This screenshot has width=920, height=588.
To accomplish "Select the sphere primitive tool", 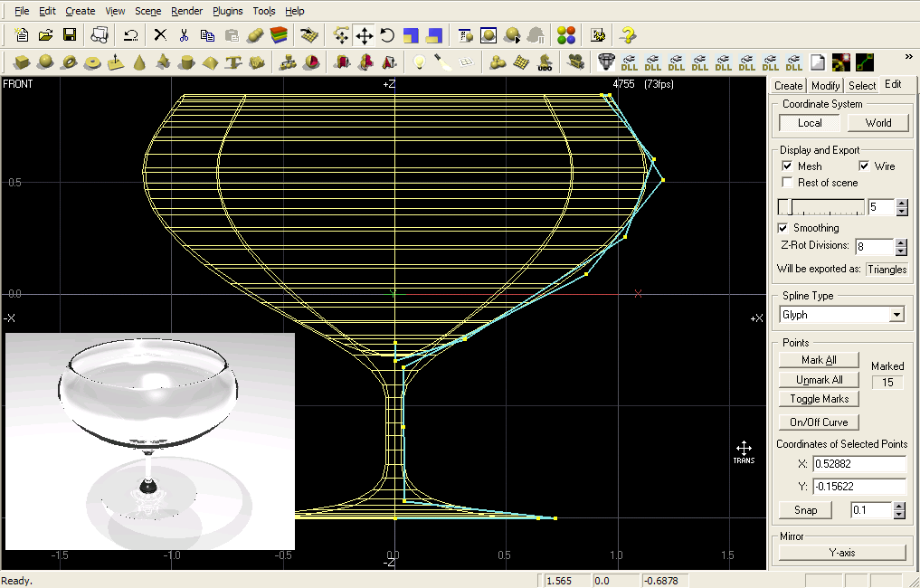I will (x=46, y=62).
